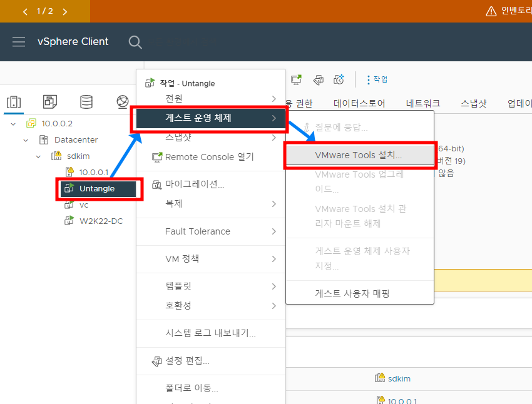Click the Datacenter building icon
Viewport: 532px width, 404px height.
pyautogui.click(x=44, y=139)
